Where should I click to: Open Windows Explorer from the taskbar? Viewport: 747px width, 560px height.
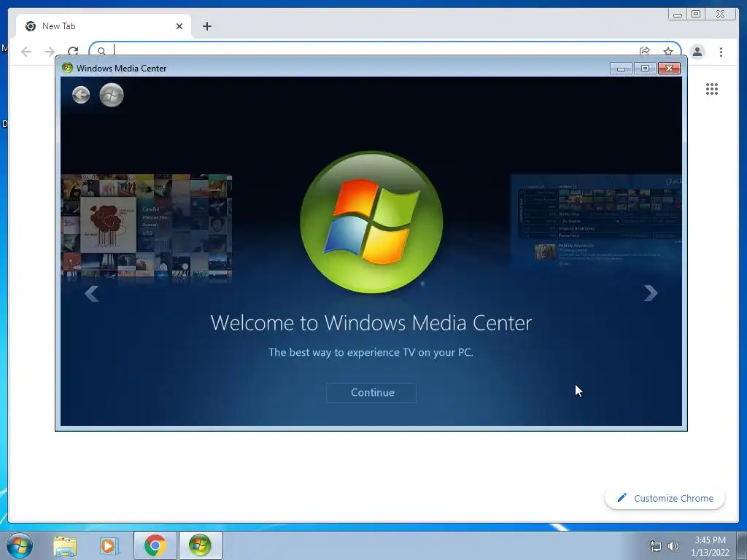pyautogui.click(x=65, y=545)
